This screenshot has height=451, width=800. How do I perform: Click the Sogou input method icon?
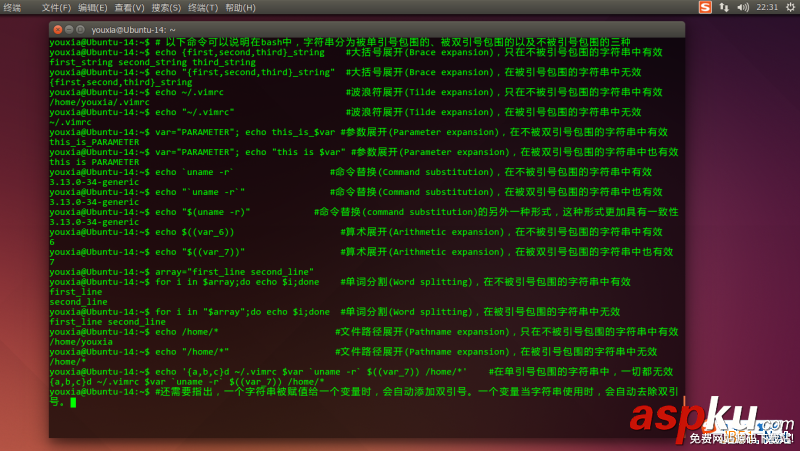705,7
